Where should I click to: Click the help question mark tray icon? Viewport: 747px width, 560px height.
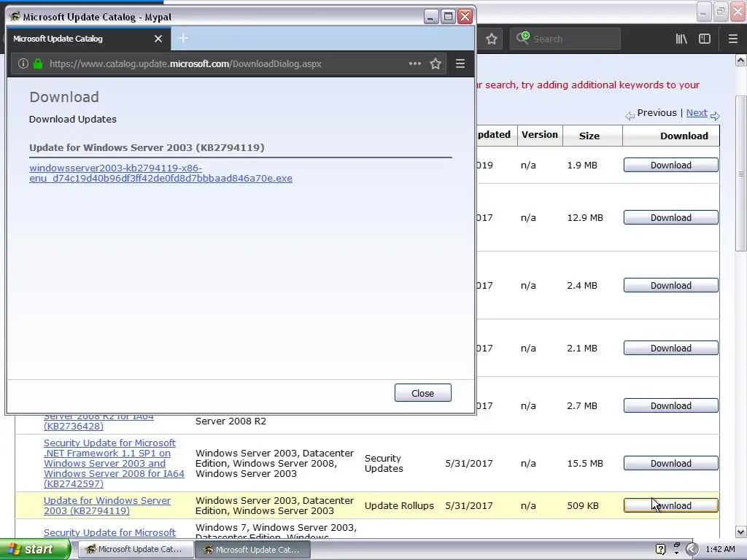660,550
